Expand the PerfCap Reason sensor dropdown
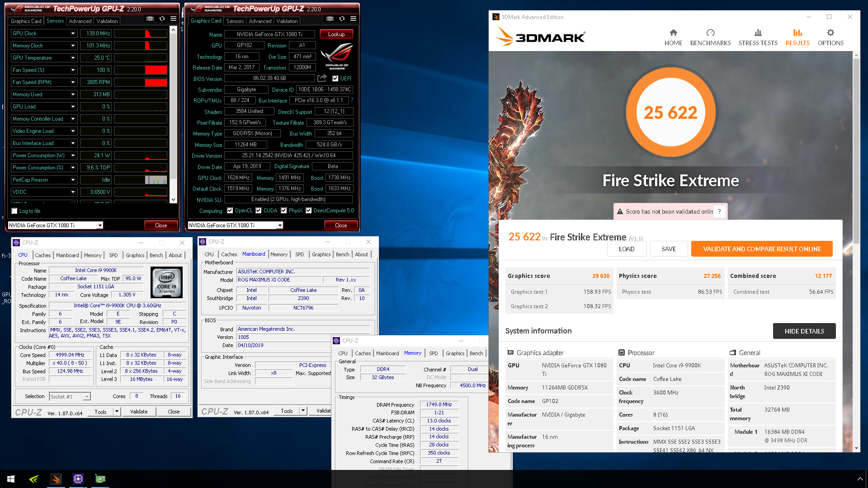868x488 pixels. coord(73,180)
